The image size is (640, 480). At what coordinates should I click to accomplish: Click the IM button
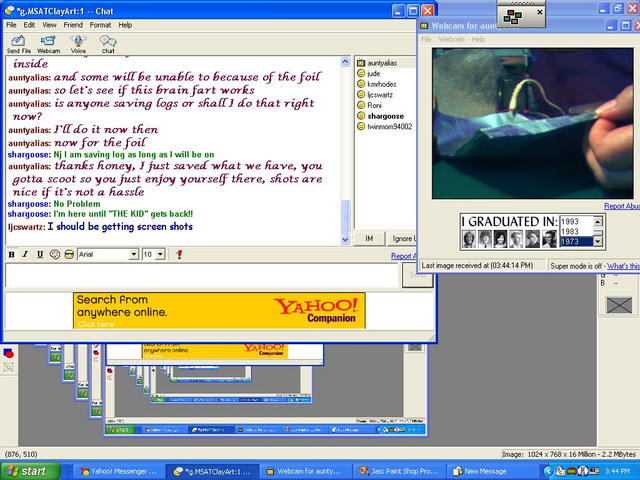[x=369, y=238]
